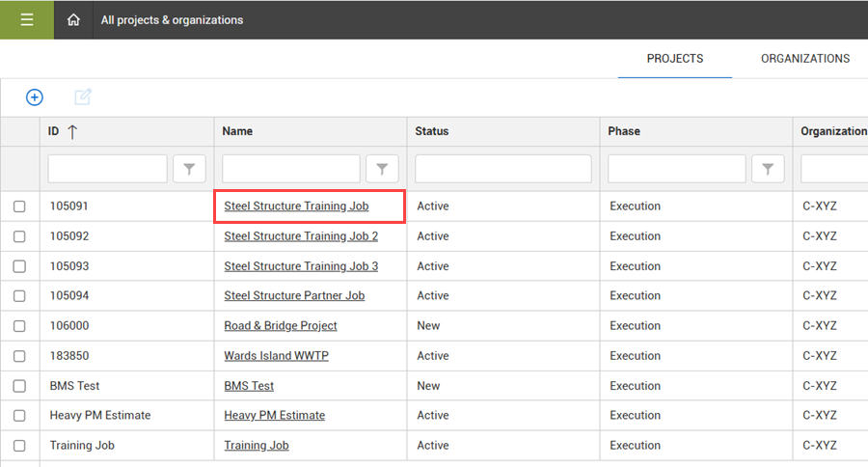Open the Wards Island WWTP project link
Viewport: 868px width, 467px height.
click(276, 356)
